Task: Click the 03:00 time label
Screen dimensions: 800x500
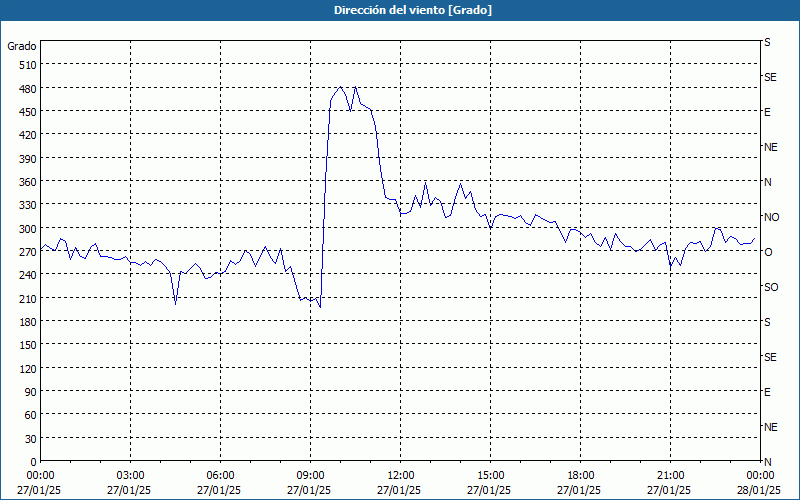Action: (x=131, y=476)
